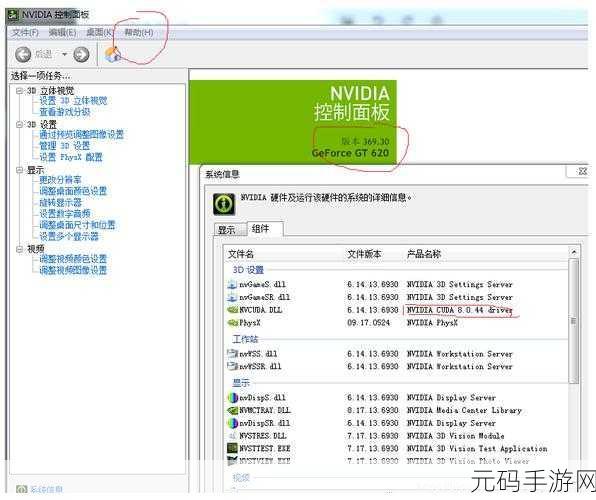596x500 pixels.
Task: Select the NVCUDA.DLL row
Action: tap(397, 310)
